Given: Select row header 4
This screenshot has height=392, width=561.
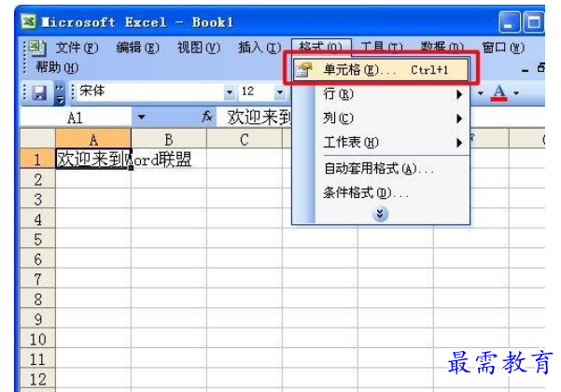Looking at the screenshot, I should [x=38, y=219].
